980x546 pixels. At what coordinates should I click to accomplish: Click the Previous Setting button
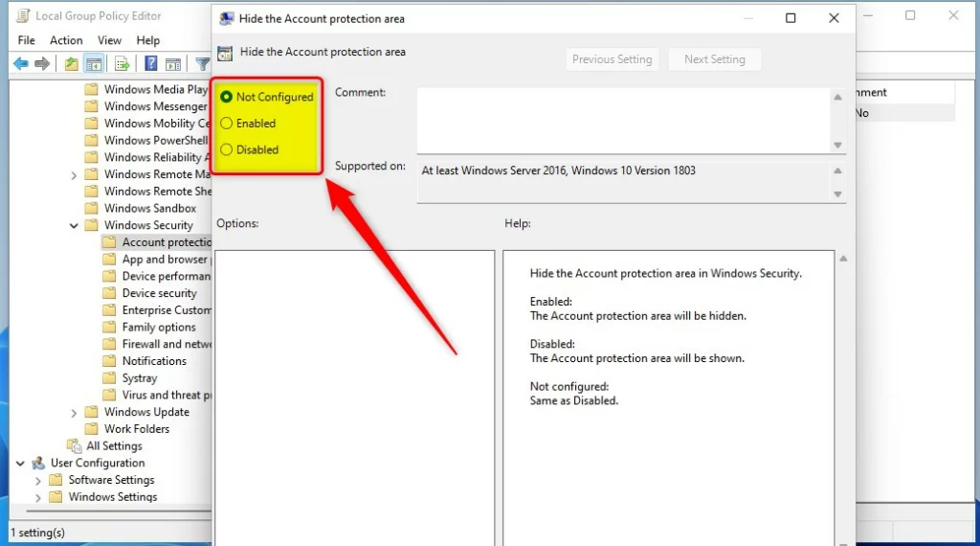tap(612, 59)
